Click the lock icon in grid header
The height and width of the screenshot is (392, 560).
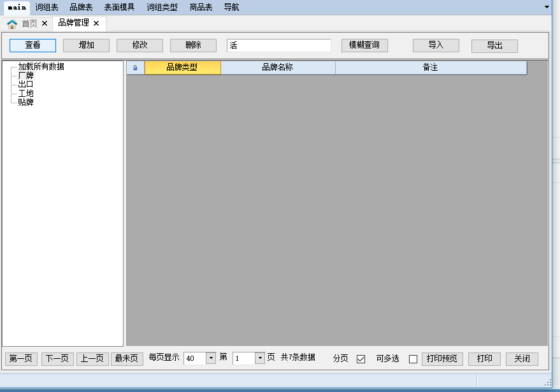(135, 68)
